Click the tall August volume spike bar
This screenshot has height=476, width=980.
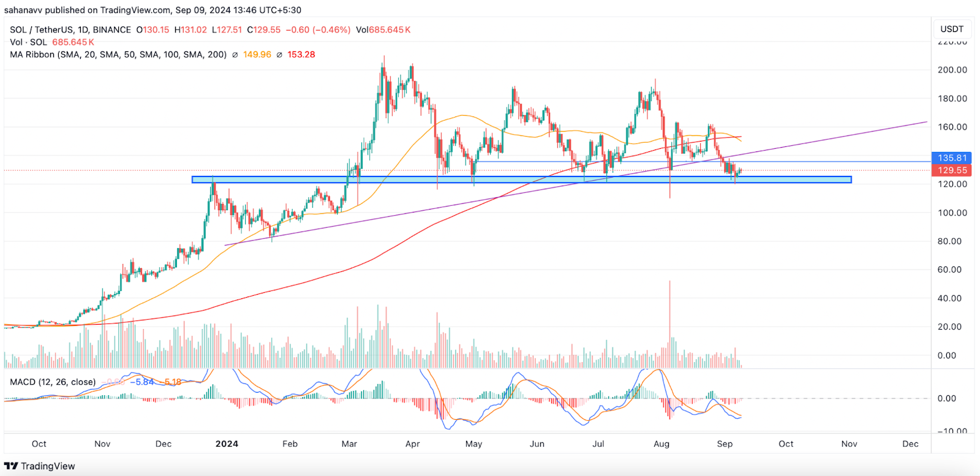[670, 323]
